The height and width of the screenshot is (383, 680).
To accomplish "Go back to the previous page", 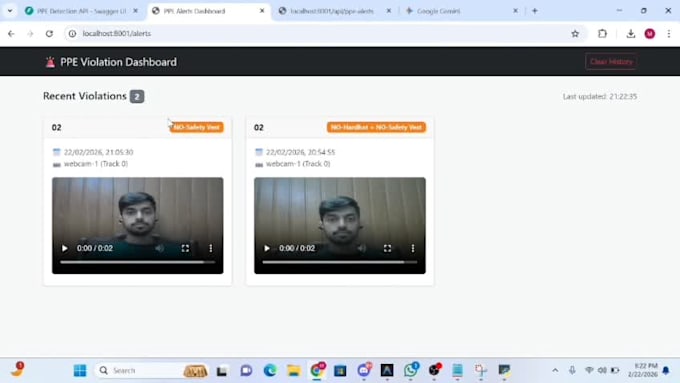I will [11, 33].
